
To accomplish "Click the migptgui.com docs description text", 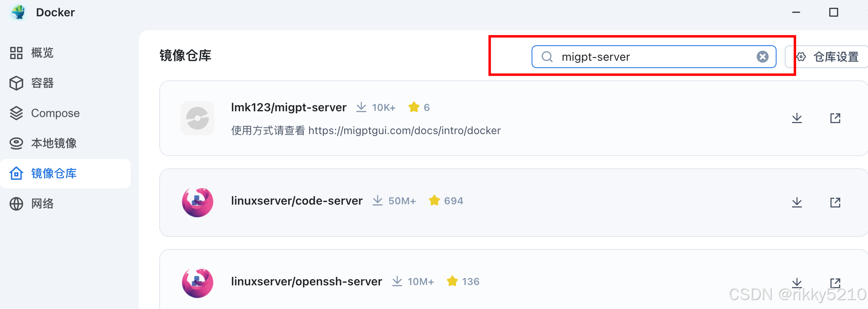I will tap(366, 130).
